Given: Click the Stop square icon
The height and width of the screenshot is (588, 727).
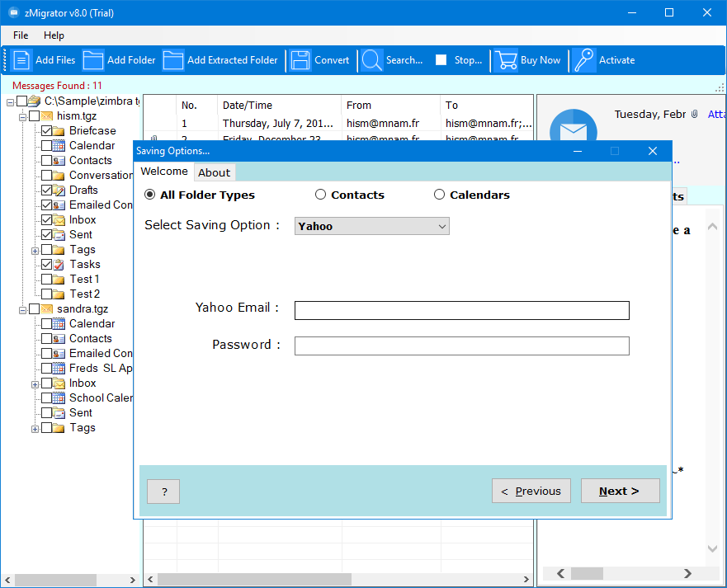Looking at the screenshot, I should point(441,59).
